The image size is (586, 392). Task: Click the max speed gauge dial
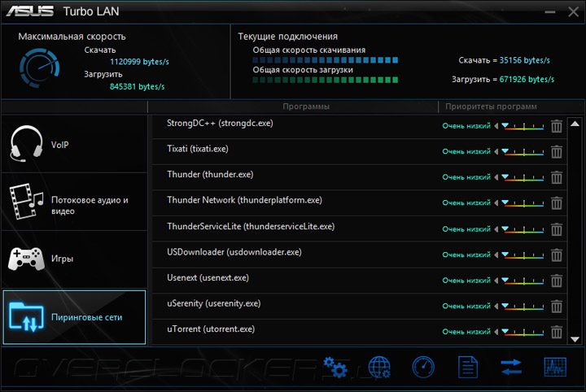[39, 68]
